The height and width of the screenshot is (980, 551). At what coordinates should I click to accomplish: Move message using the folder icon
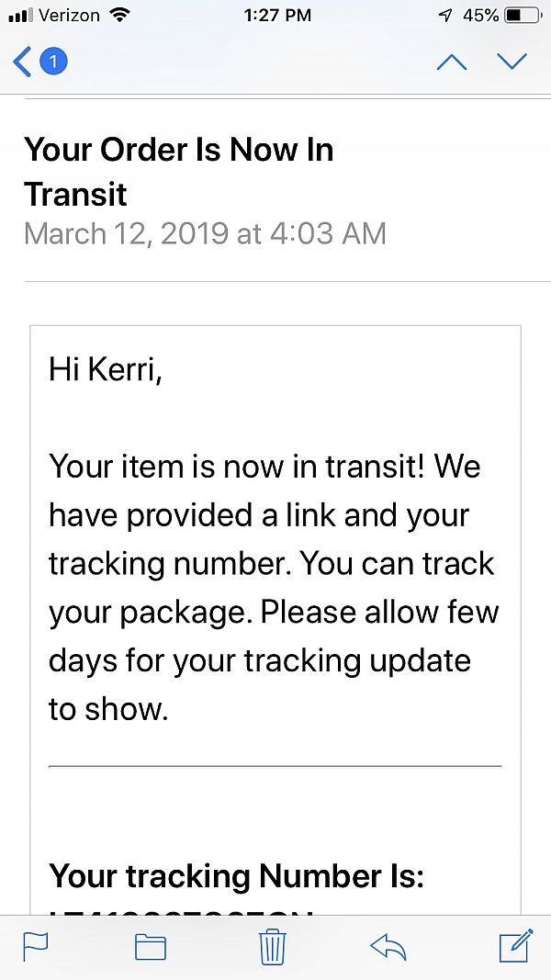tap(151, 947)
